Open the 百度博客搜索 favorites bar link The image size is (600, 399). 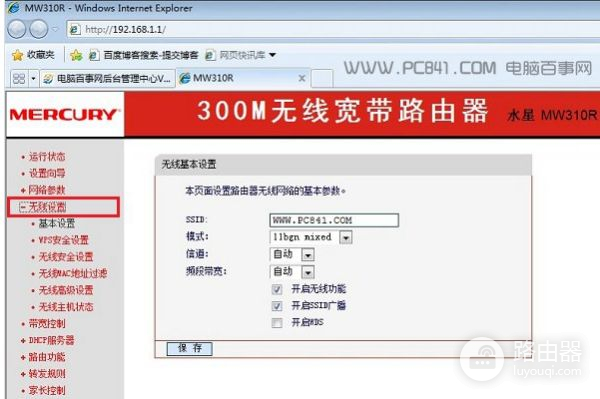click(143, 55)
